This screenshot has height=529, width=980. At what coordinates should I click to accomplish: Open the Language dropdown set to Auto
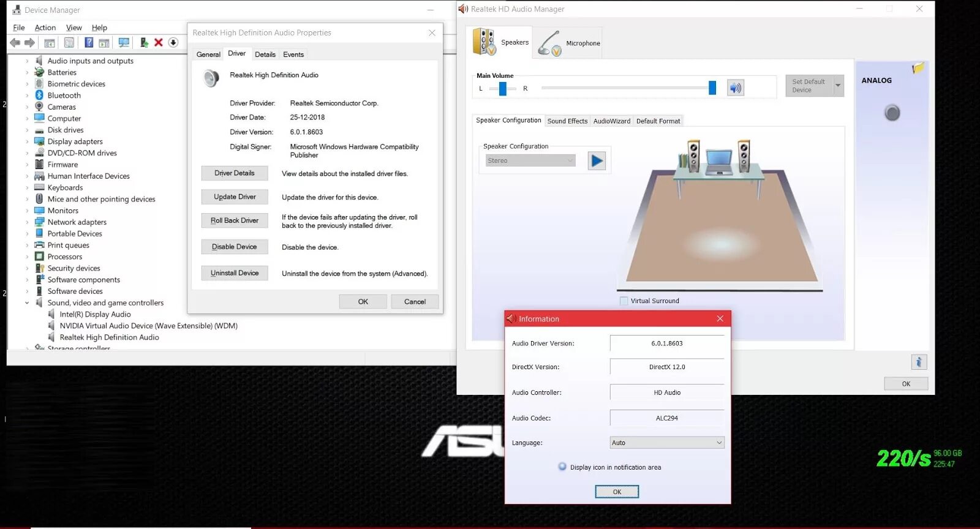667,443
